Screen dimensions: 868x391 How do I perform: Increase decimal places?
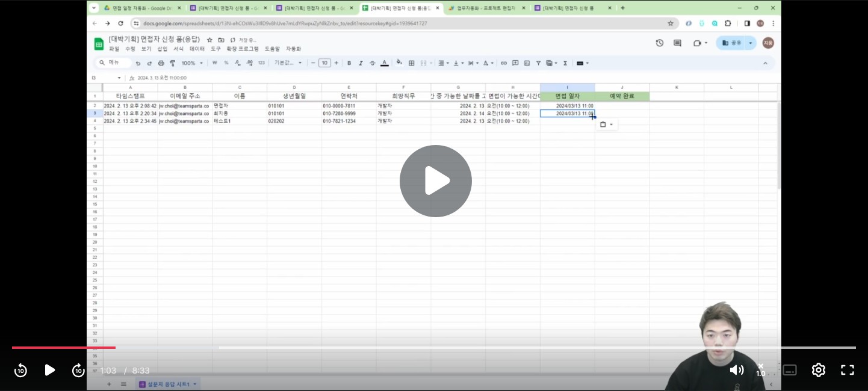coord(249,63)
